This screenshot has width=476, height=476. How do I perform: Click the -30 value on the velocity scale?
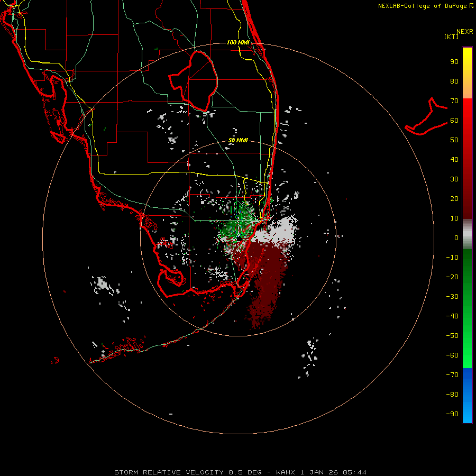452,297
